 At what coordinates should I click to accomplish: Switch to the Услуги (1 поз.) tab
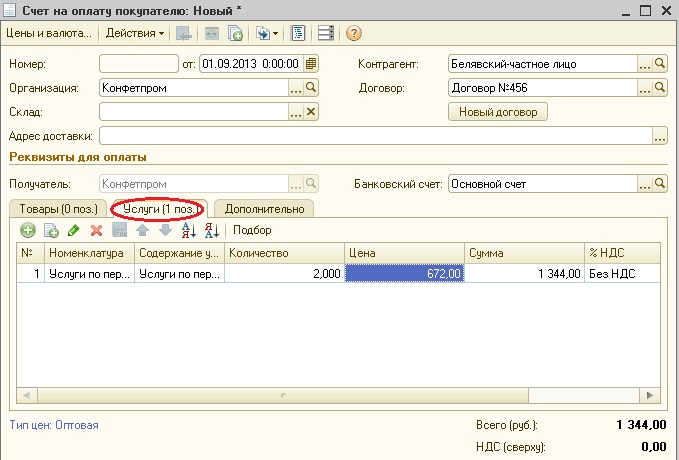pos(159,209)
